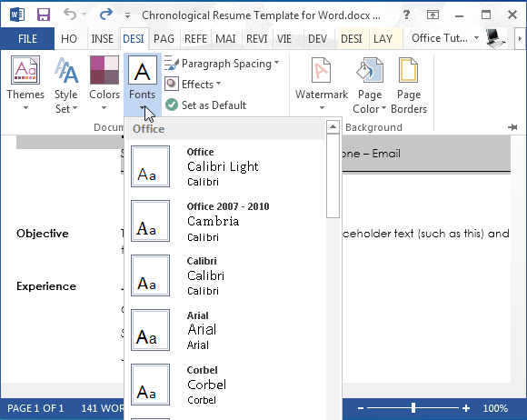Click the Redo arrow icon
The height and width of the screenshot is (420, 527).
coord(106,15)
